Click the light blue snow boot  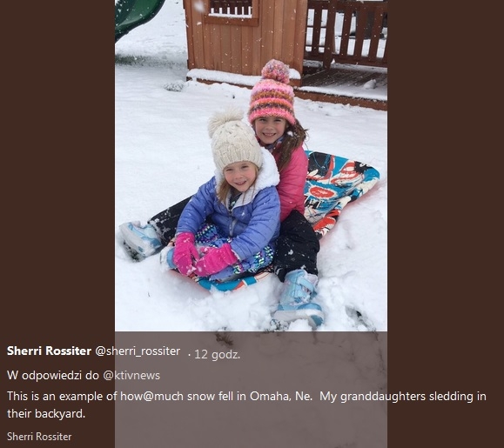click(298, 298)
